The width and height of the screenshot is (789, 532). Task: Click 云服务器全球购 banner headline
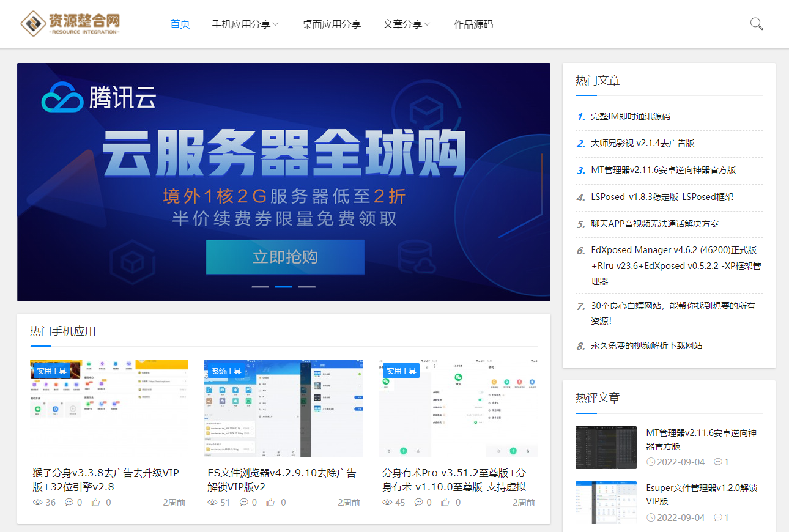tap(284, 154)
